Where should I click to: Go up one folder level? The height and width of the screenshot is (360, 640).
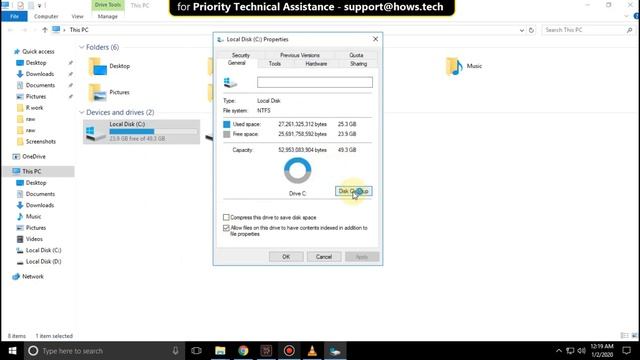[x=45, y=30]
